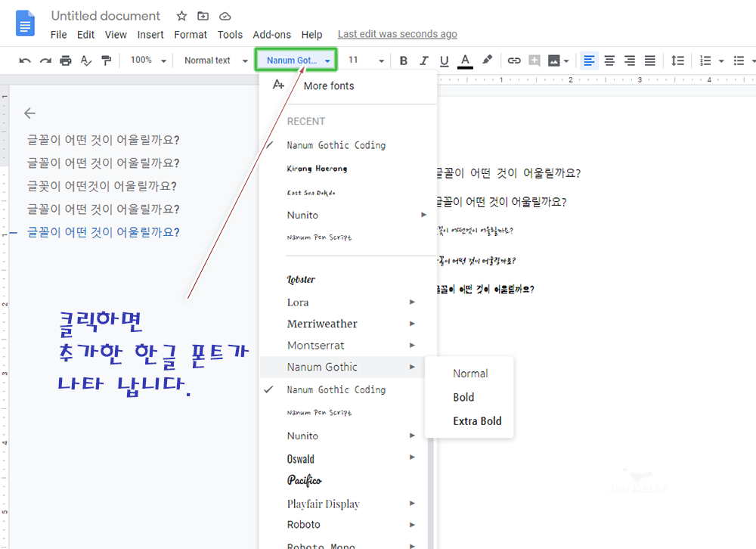Open line spacing options
Image resolution: width=756 pixels, height=549 pixels.
(x=677, y=60)
